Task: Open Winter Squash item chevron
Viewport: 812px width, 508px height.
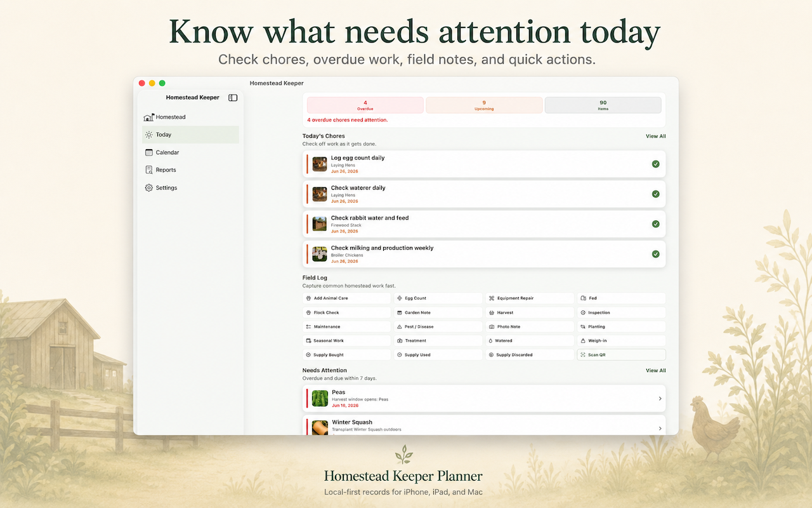Action: [x=660, y=429]
